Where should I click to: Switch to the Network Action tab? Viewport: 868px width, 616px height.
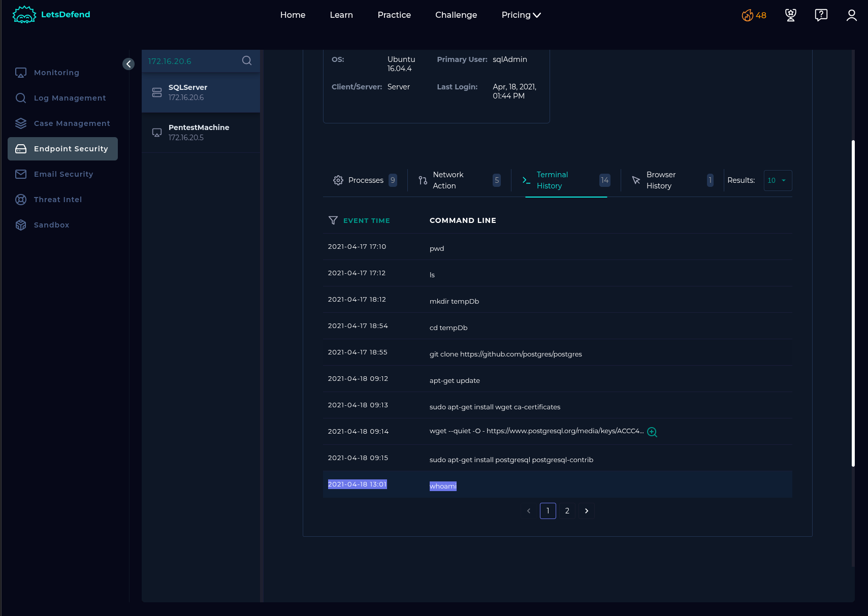[459, 180]
